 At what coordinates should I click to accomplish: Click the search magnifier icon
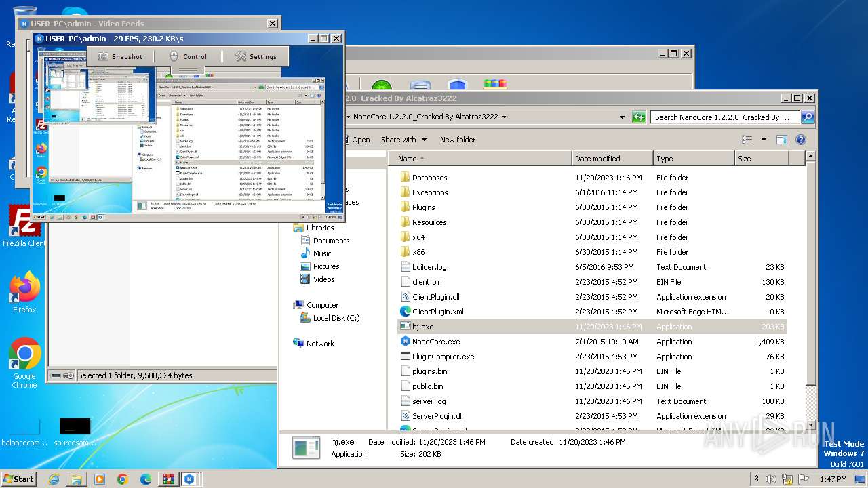[x=807, y=117]
